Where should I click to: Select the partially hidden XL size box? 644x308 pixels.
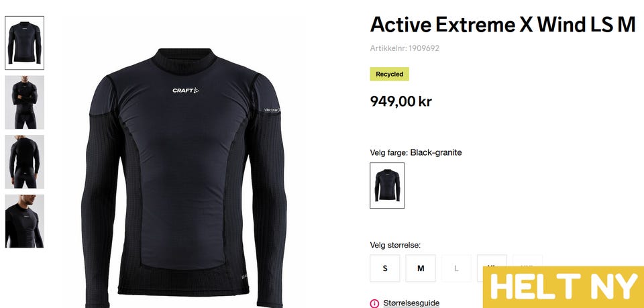tap(492, 260)
